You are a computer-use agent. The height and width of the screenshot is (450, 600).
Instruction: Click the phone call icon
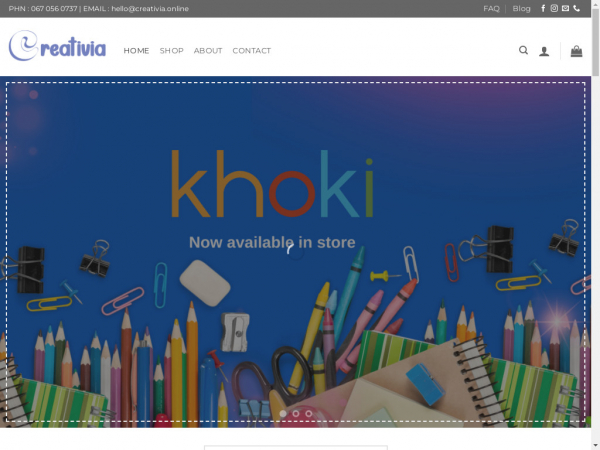pyautogui.click(x=576, y=8)
